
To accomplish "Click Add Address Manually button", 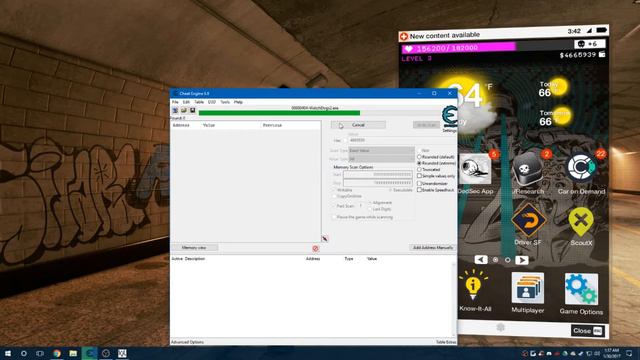I will pos(433,248).
